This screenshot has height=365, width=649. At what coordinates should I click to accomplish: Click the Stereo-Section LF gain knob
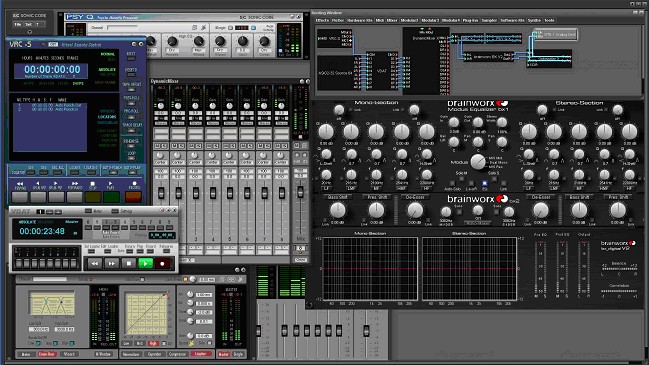pos(529,132)
